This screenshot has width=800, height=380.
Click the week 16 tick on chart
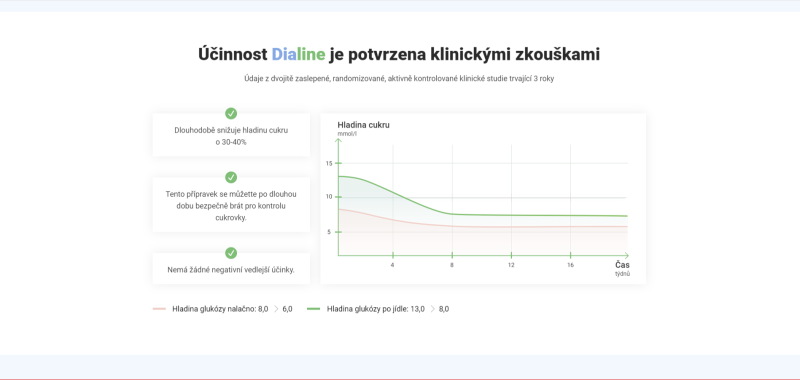pyautogui.click(x=570, y=265)
